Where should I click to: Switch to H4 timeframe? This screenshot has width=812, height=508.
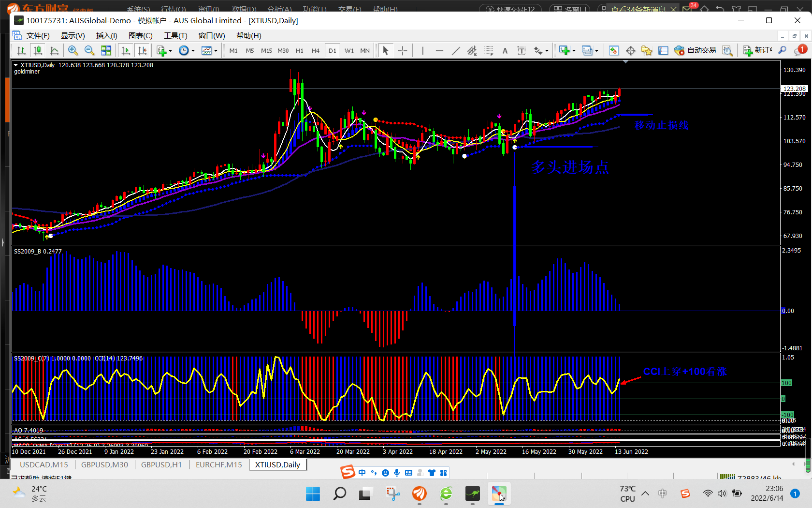(x=316, y=50)
